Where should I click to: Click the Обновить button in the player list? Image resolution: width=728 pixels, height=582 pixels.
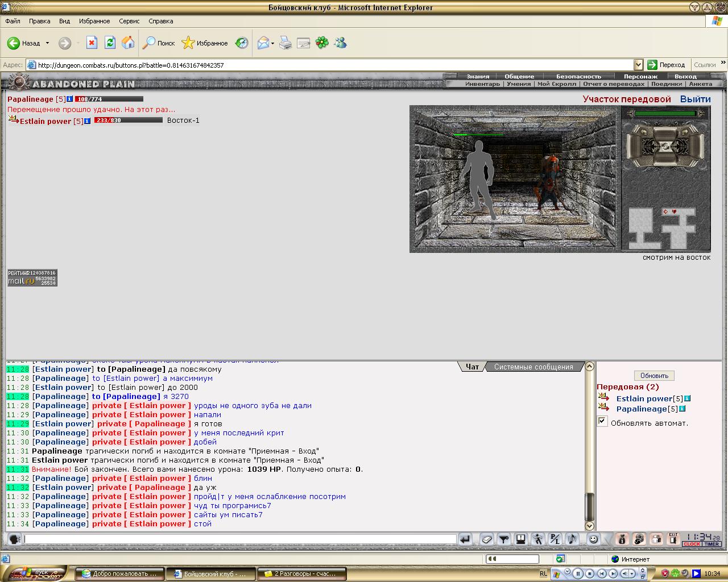click(654, 376)
